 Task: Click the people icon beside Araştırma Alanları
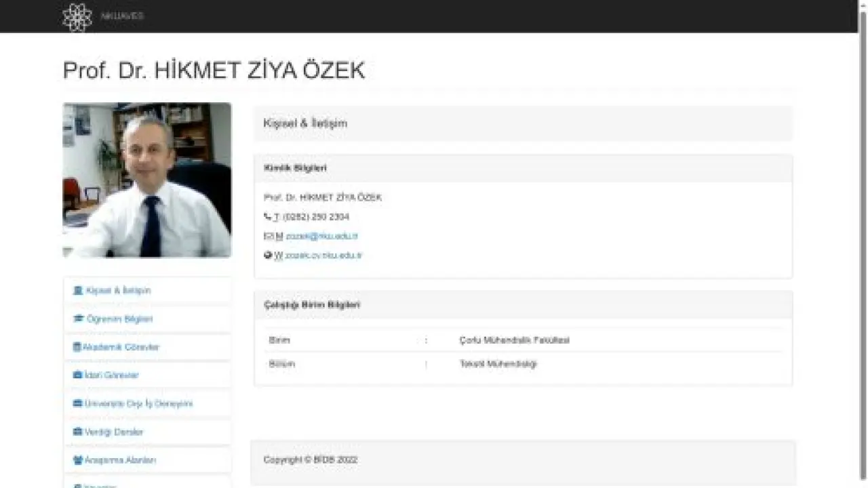tap(77, 460)
